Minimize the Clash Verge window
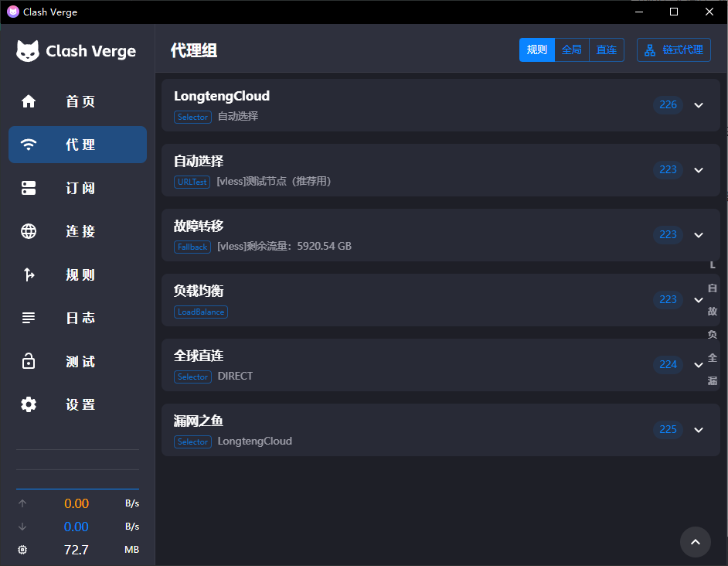728x566 pixels. pos(639,12)
